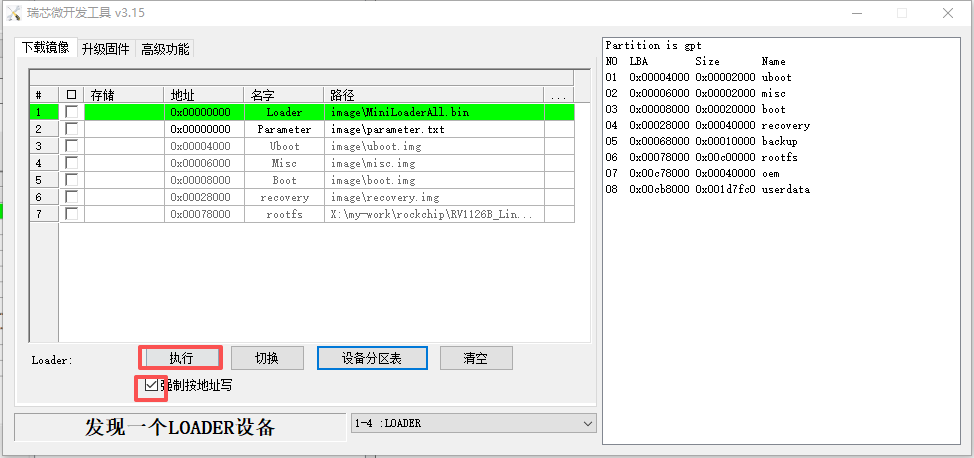
Task: Click the 执行 button
Action: pyautogui.click(x=181, y=358)
